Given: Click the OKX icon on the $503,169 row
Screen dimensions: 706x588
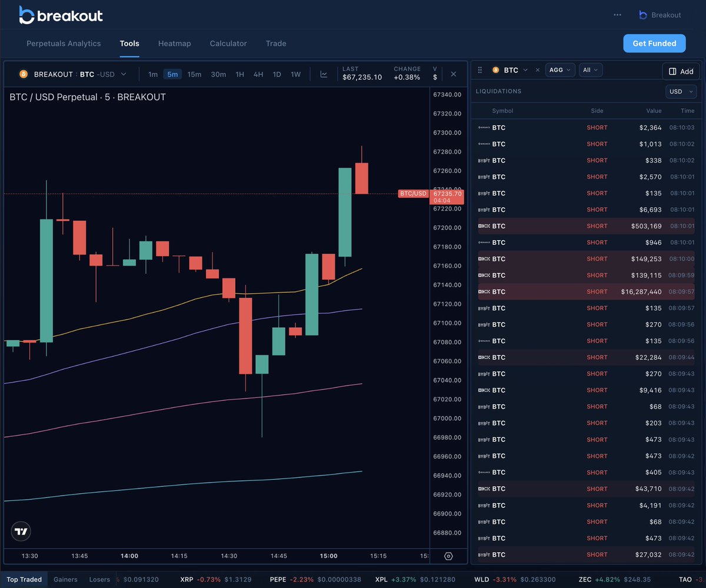Looking at the screenshot, I should [x=484, y=226].
